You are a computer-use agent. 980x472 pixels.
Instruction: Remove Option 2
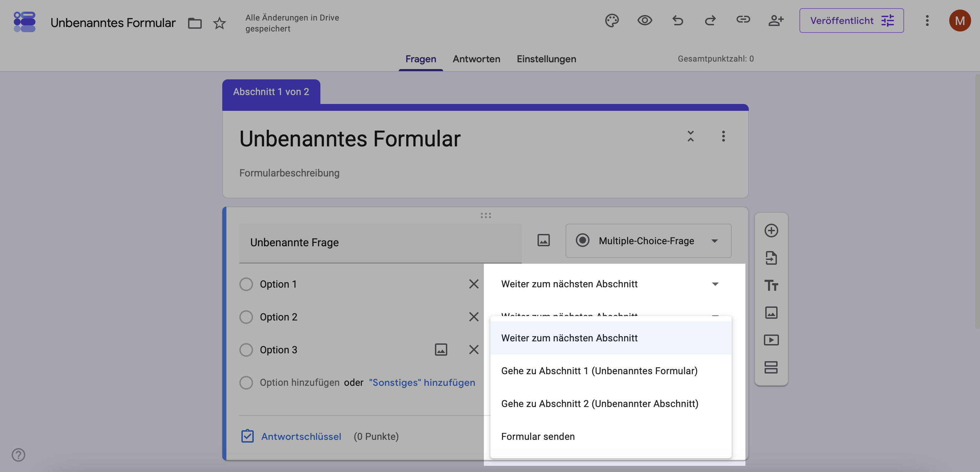[x=474, y=317]
